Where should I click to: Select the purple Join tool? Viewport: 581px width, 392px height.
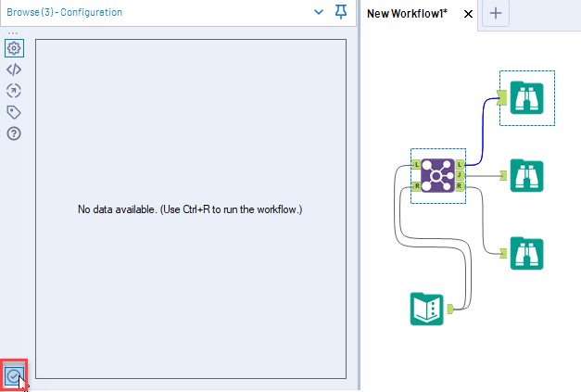click(x=437, y=176)
